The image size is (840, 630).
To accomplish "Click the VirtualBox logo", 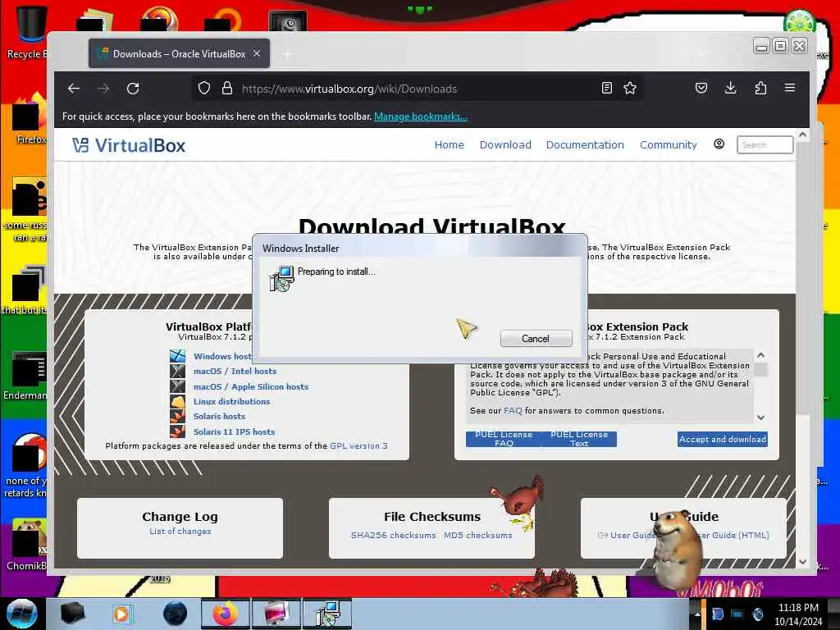I will click(129, 145).
